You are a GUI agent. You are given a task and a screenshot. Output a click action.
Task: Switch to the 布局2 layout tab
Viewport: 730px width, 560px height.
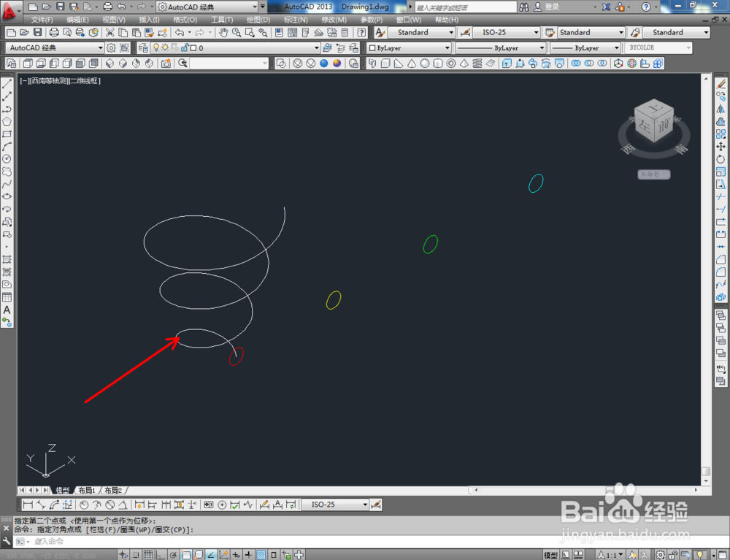pos(113,490)
